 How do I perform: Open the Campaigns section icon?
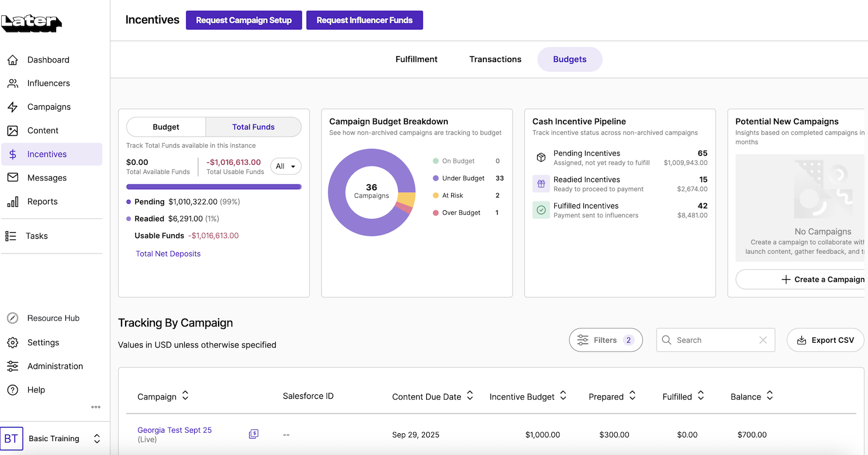click(x=13, y=106)
